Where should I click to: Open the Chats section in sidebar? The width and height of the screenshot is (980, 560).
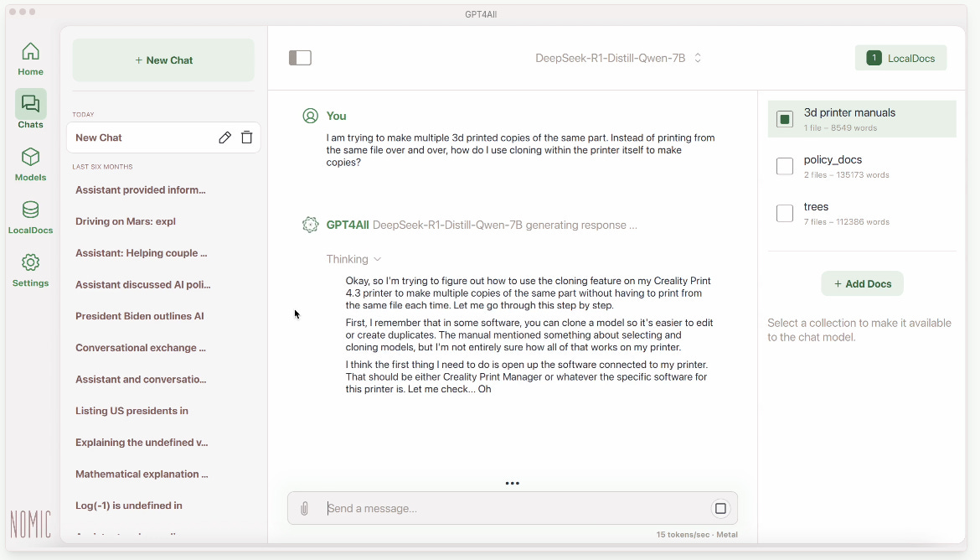coord(30,110)
